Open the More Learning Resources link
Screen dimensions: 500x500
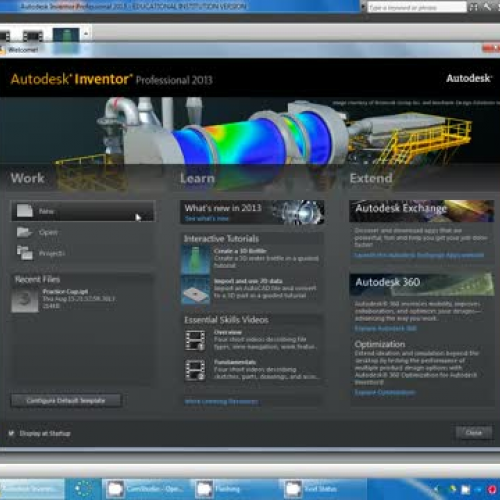[x=221, y=402]
